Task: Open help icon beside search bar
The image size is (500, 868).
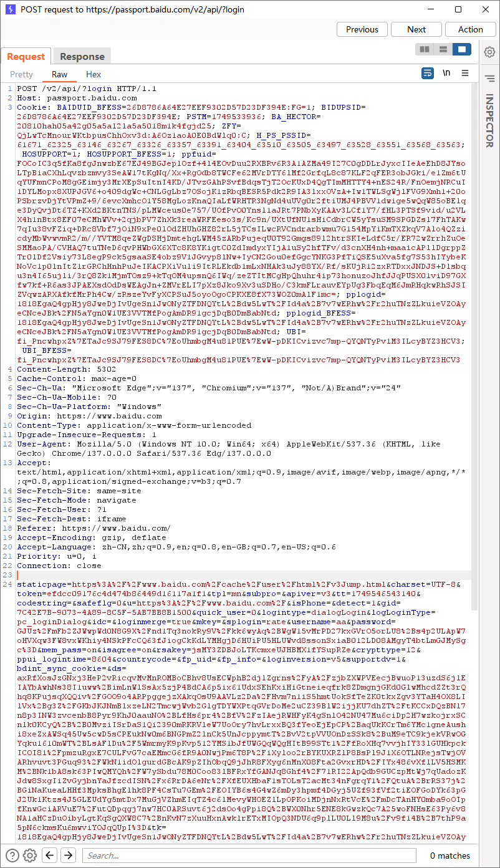Action: 12,855
